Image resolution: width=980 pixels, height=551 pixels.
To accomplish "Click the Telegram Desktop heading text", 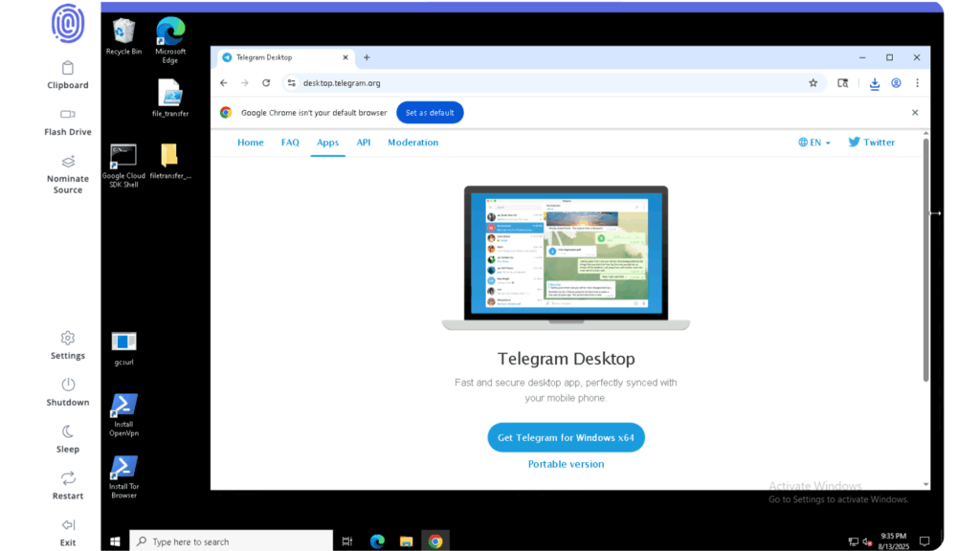I will pyautogui.click(x=567, y=359).
